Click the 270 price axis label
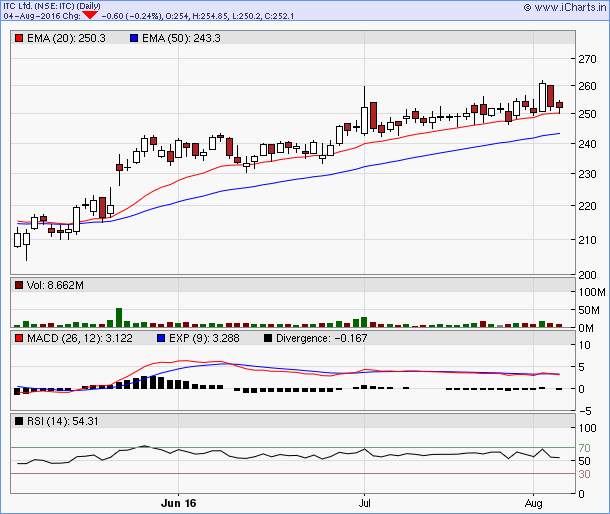This screenshot has height=514, width=610. pyautogui.click(x=587, y=59)
